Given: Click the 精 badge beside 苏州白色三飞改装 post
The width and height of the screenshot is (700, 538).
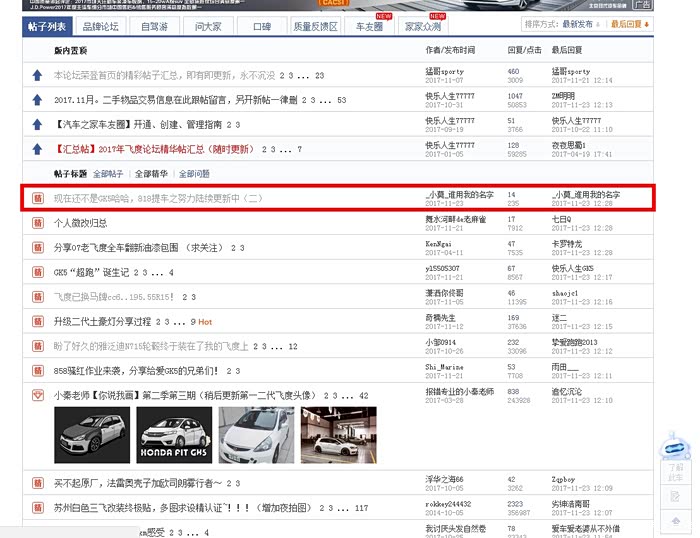Looking at the screenshot, I should click(38, 508).
